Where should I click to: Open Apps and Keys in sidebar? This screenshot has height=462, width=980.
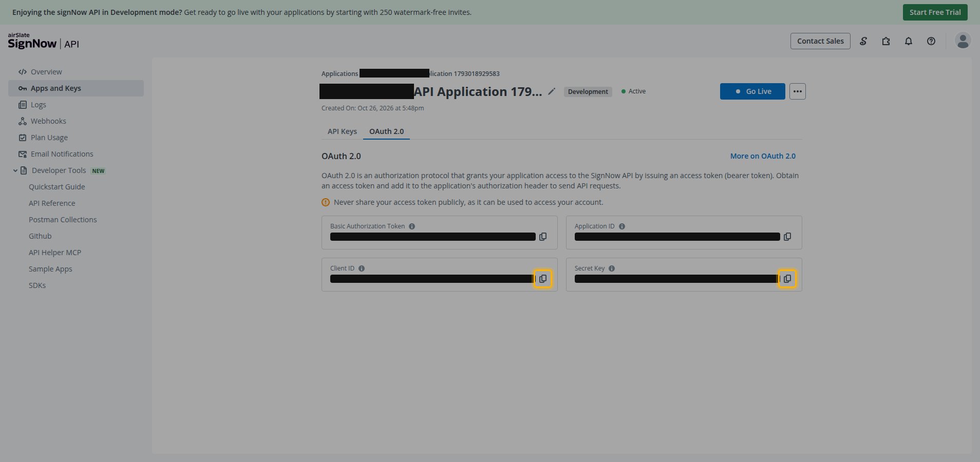[x=76, y=88]
